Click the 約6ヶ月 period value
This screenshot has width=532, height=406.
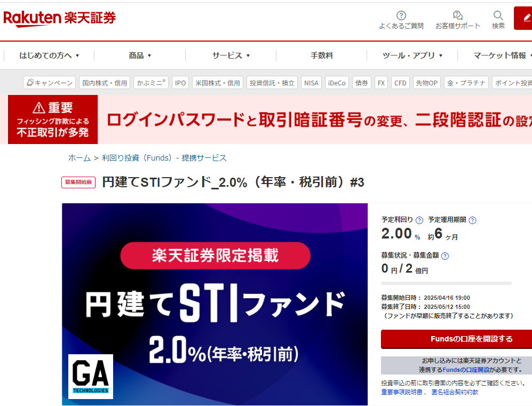click(x=443, y=234)
